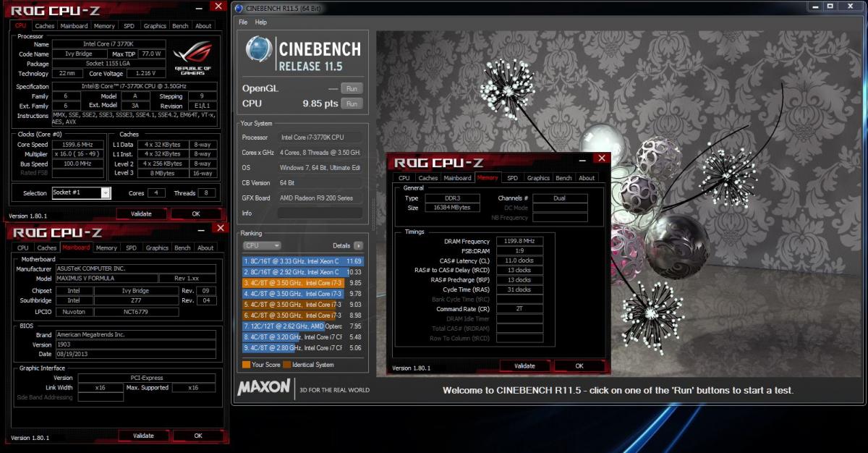Screen dimensions: 868x453
Task: Select Graphics tab in CPU-Z CPU window
Action: click(155, 26)
